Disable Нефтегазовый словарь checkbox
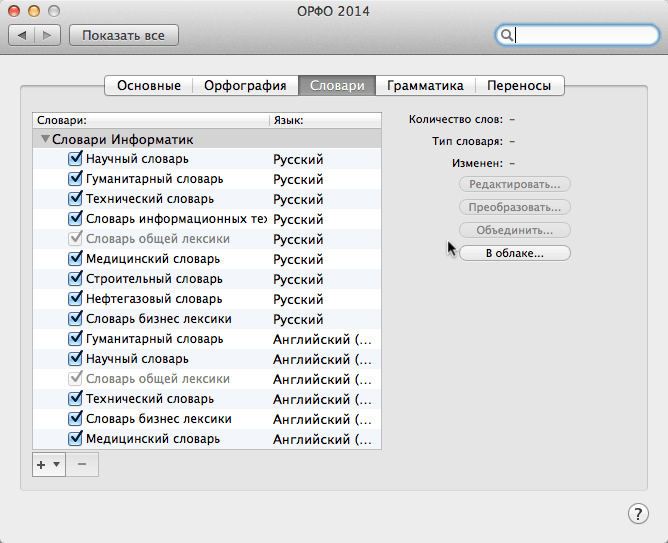 (x=75, y=299)
